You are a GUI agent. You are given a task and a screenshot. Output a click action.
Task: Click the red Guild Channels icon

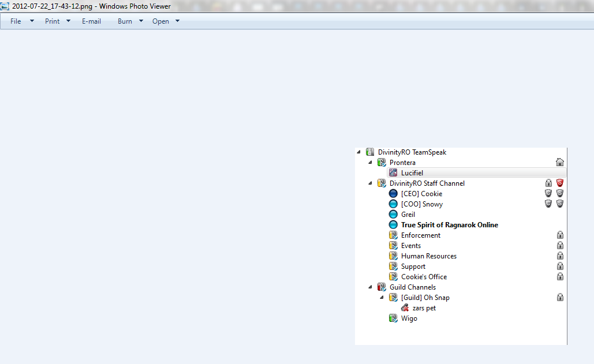pos(382,287)
